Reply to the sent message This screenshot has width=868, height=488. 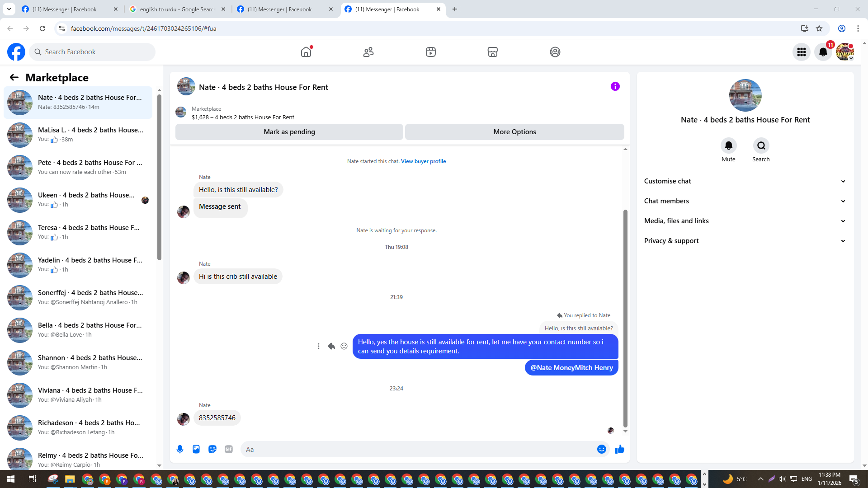click(331, 346)
